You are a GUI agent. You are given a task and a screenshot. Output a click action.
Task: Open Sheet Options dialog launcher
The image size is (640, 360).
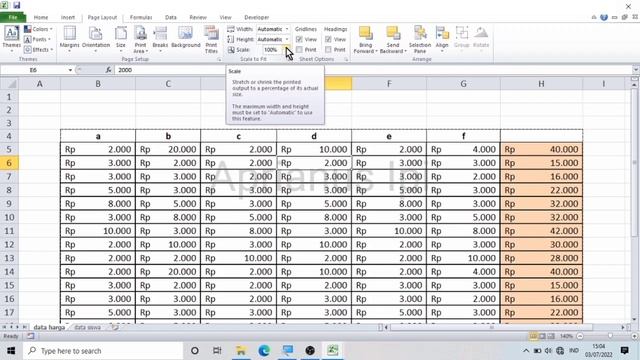point(346,60)
